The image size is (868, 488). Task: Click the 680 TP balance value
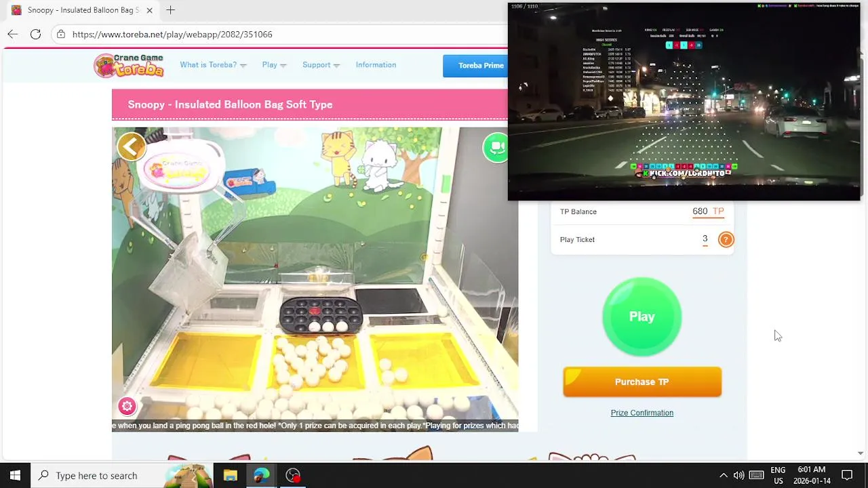click(708, 211)
